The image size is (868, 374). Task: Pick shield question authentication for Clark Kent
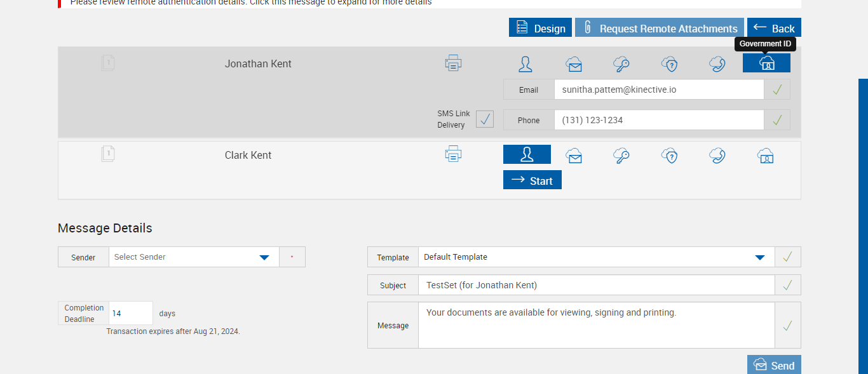click(x=669, y=156)
